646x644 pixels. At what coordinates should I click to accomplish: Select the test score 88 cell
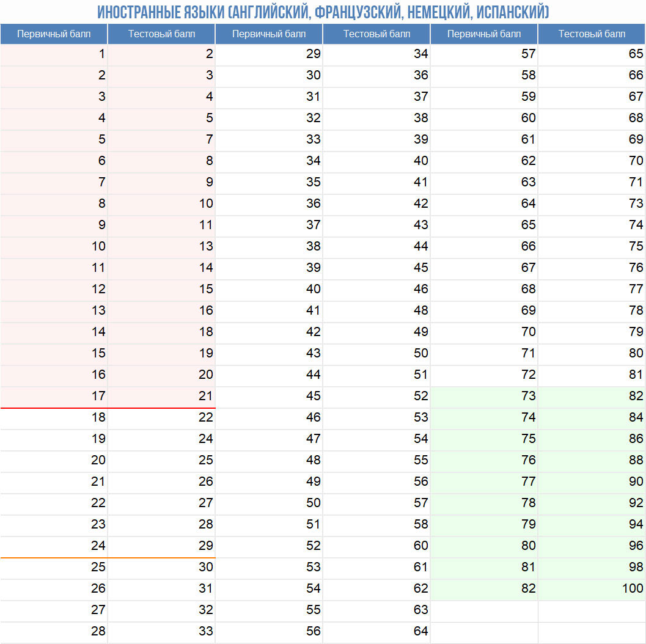tap(592, 460)
